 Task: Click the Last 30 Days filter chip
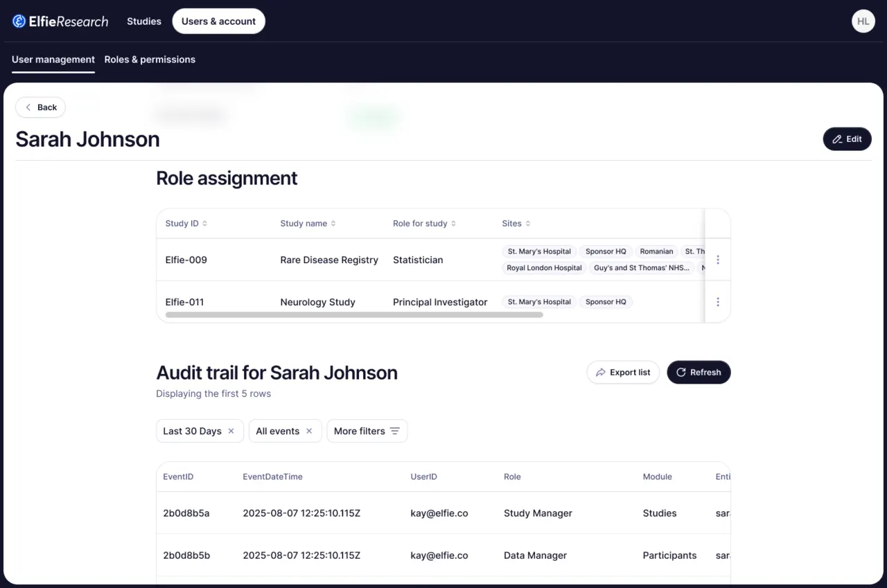200,431
